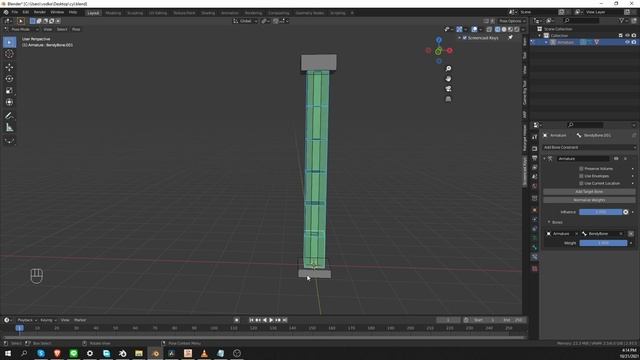
Task: Open the Output properties tab icon
Action: [x=534, y=158]
